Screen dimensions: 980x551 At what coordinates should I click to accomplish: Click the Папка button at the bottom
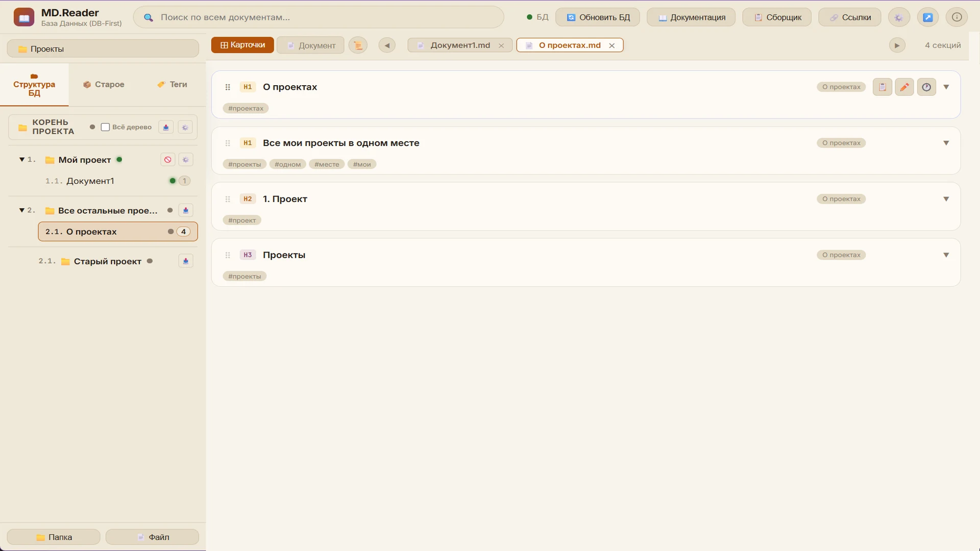tap(54, 537)
